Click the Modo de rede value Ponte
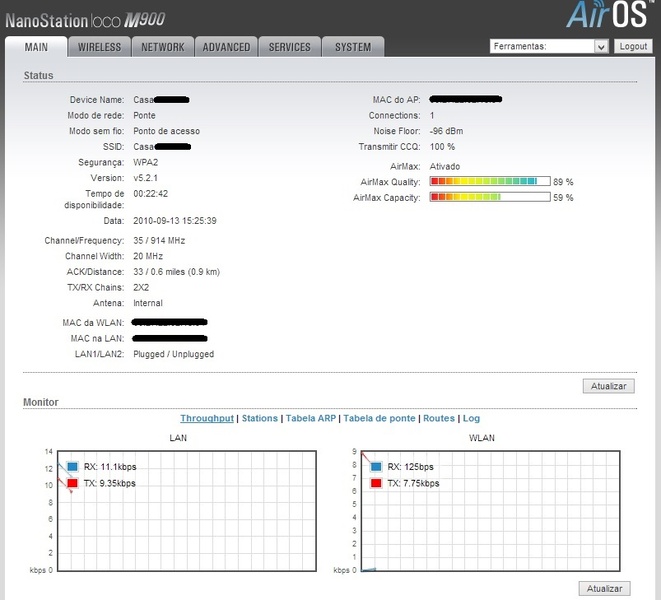661x600 pixels. (144, 116)
